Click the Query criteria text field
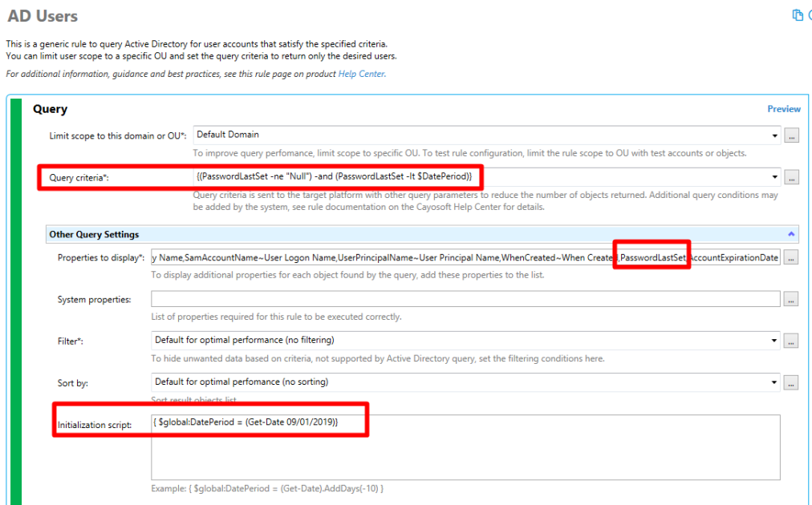This screenshot has width=812, height=505. (481, 177)
